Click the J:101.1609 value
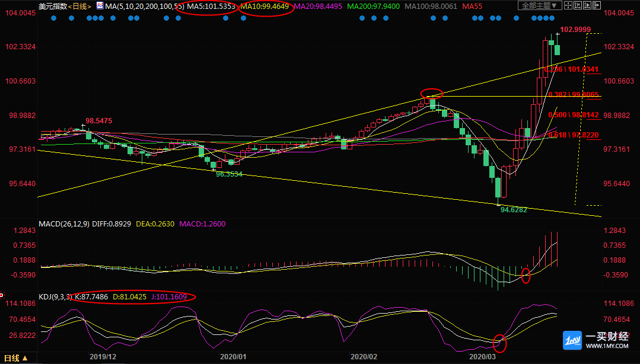Viewport: 640px width, 364px height. tap(168, 296)
